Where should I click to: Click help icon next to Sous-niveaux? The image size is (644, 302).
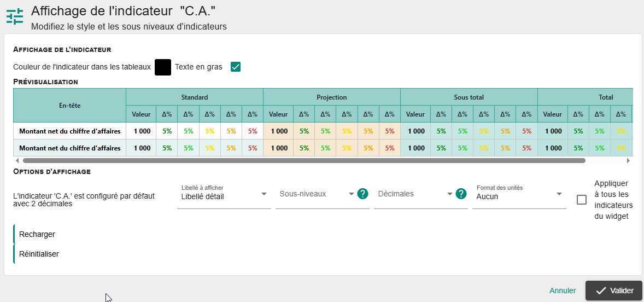(362, 194)
